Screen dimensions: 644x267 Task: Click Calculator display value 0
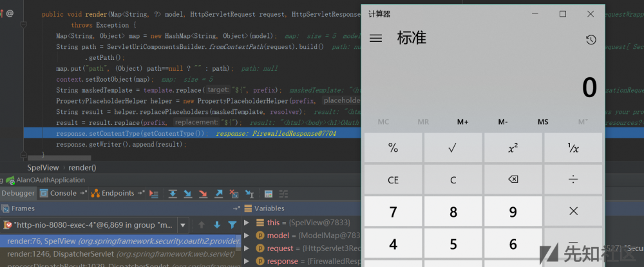[589, 87]
